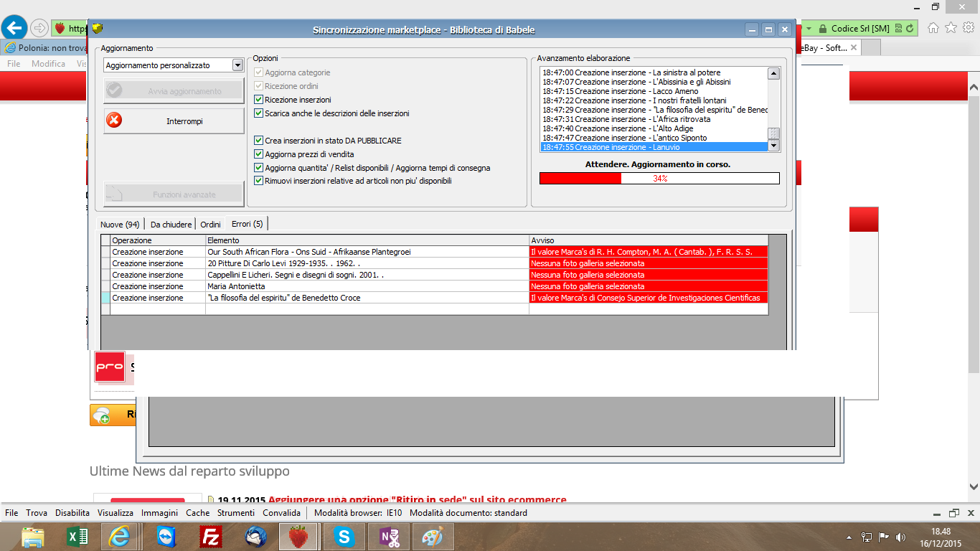Toggle Scarica anche le descrizioni delle inserzioni
The image size is (980, 551).
click(x=259, y=113)
